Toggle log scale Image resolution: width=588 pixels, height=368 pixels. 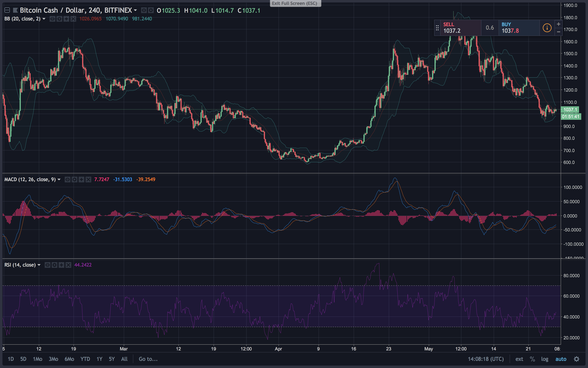[x=545, y=359]
